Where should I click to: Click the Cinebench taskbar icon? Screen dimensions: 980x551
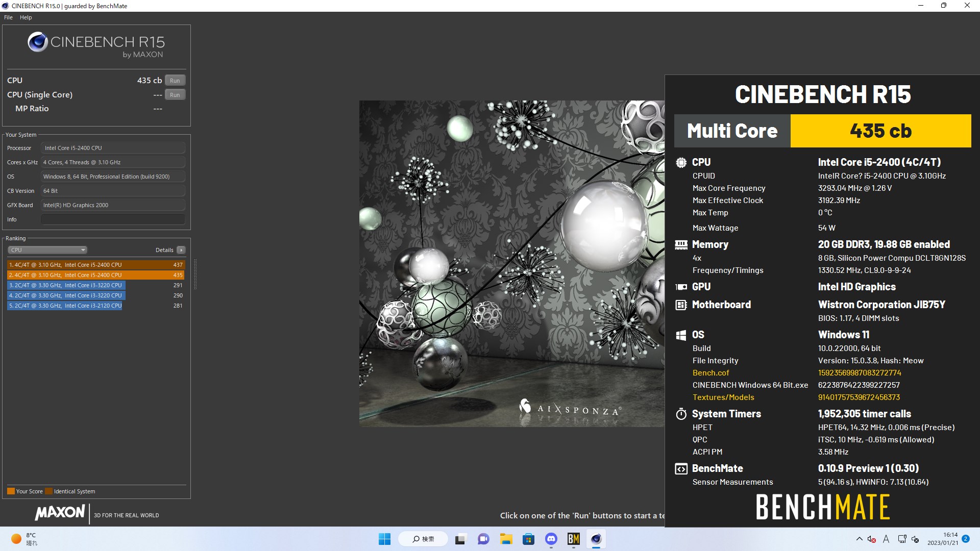coord(596,539)
